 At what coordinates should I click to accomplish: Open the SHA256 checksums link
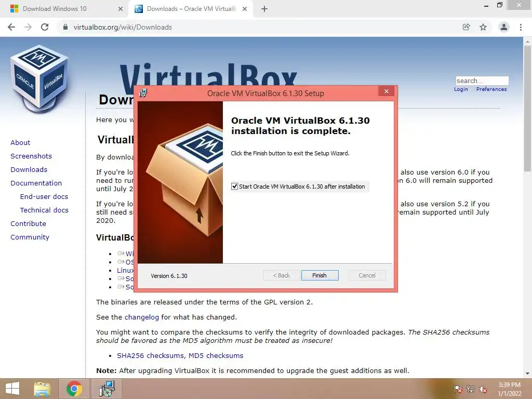click(151, 355)
